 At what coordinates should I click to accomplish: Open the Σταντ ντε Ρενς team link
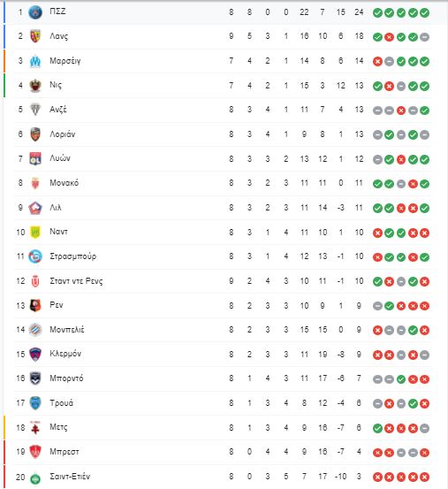tap(76, 281)
